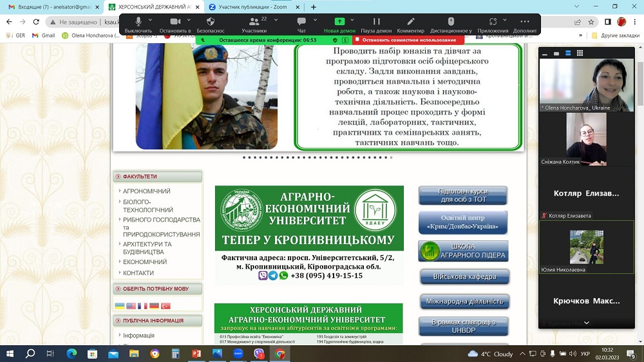Screen dimensions: 644x362
Task: Bookmark this page with star icon
Action: coord(591,22)
